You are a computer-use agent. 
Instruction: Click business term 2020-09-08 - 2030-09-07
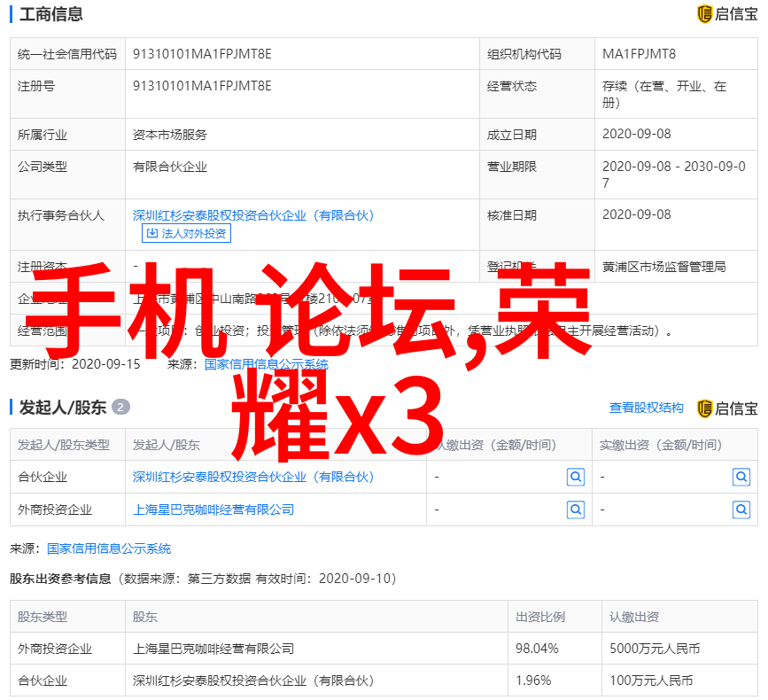674,175
